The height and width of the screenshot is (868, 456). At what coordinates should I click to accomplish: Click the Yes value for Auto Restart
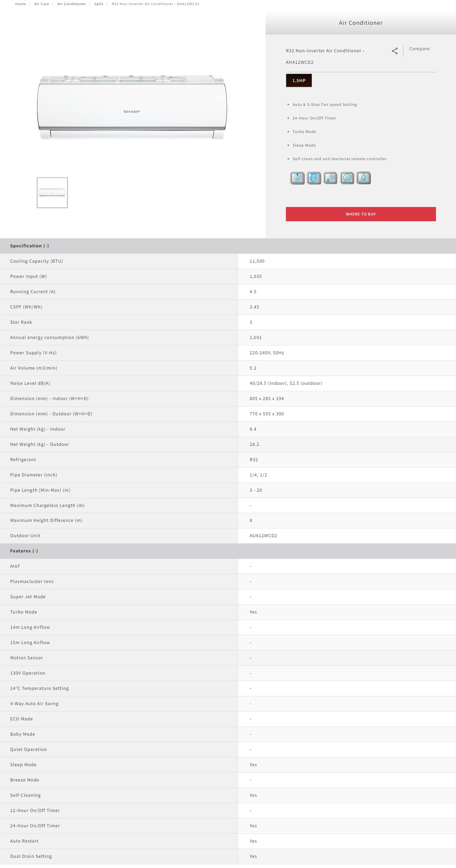(253, 841)
